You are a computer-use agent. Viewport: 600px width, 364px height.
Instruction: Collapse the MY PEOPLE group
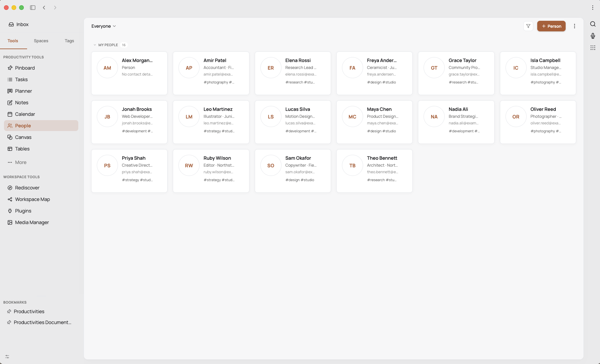pyautogui.click(x=95, y=45)
